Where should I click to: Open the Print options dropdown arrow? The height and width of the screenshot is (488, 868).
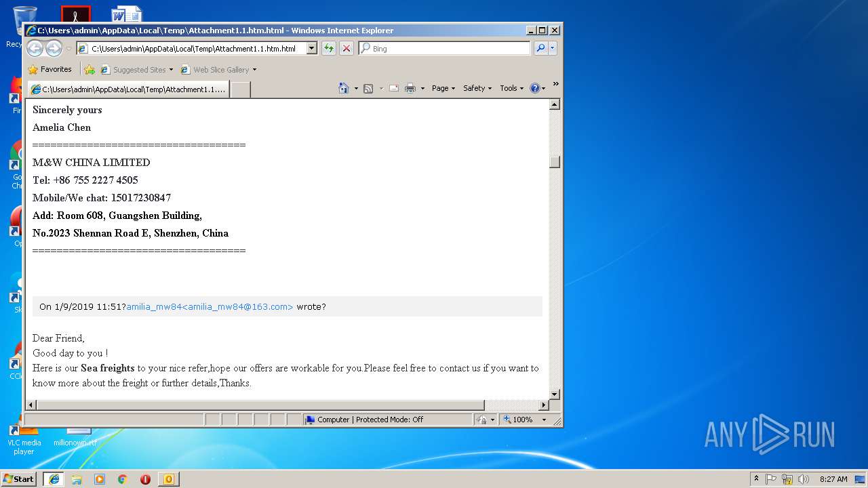tap(422, 88)
